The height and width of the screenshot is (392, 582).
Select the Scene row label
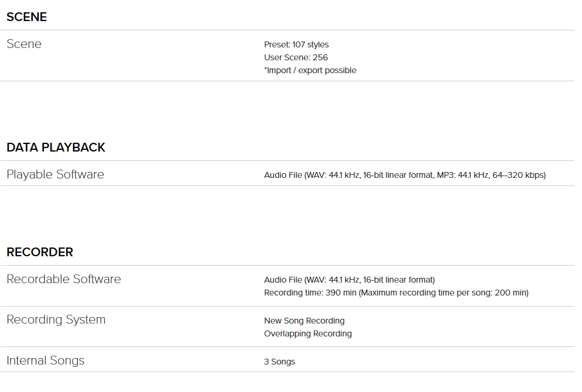[24, 44]
